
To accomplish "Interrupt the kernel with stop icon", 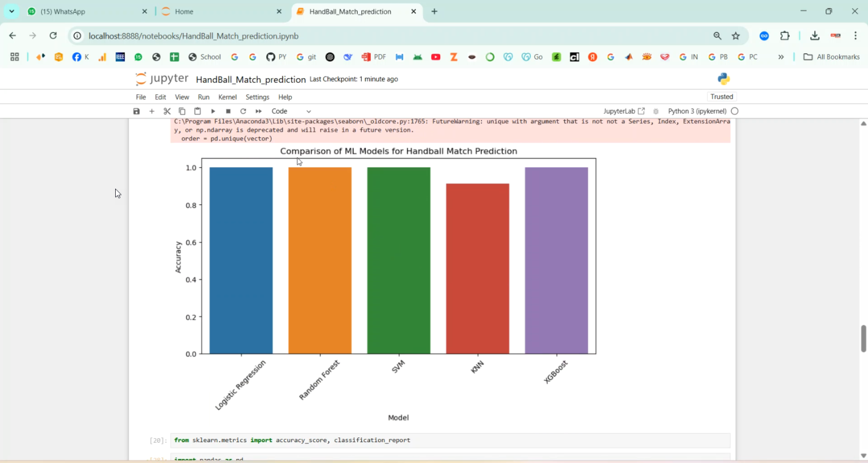I will (228, 111).
